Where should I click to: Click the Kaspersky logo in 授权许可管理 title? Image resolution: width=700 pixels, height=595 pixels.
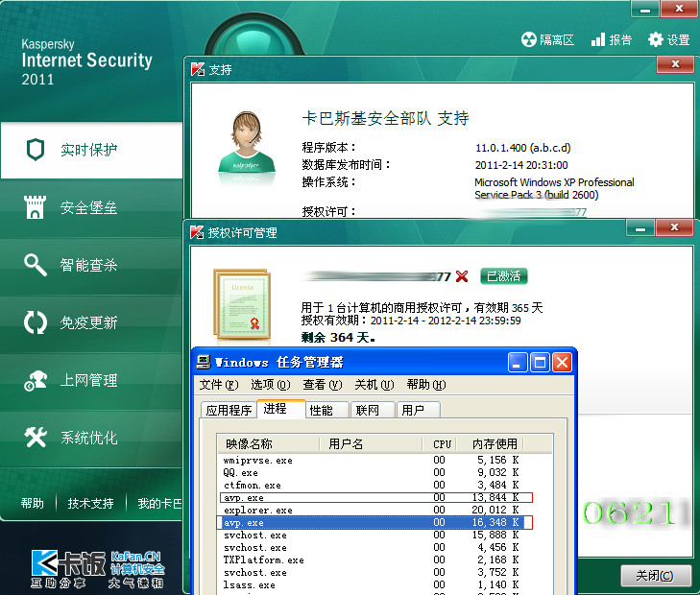tap(197, 232)
